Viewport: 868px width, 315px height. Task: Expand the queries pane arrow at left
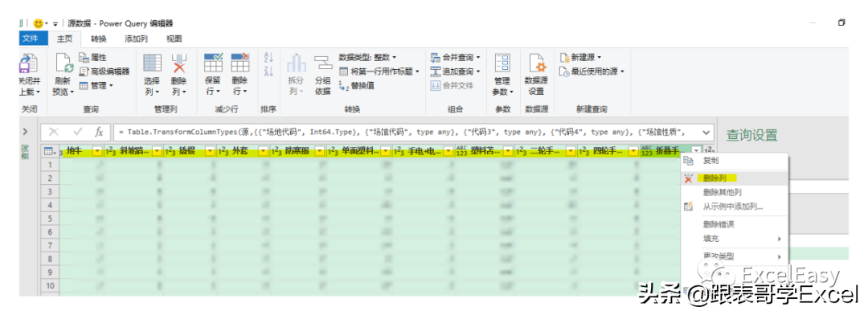click(x=25, y=132)
